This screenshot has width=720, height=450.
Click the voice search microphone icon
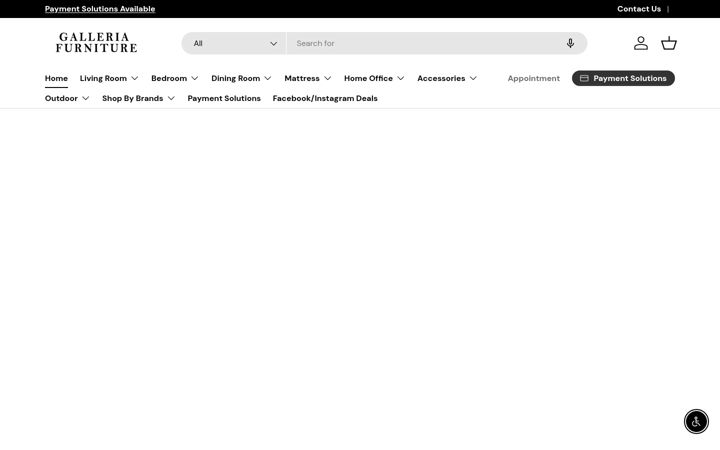tap(570, 43)
